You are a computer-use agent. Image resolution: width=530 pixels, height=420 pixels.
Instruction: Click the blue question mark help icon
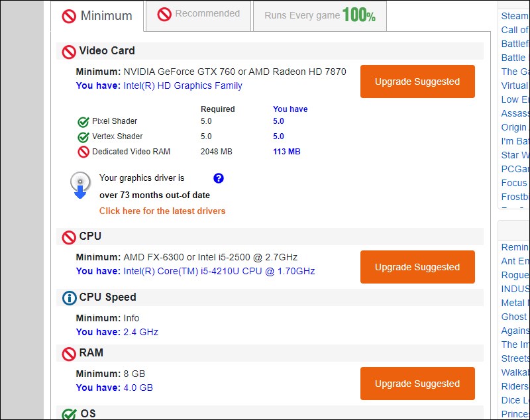219,178
